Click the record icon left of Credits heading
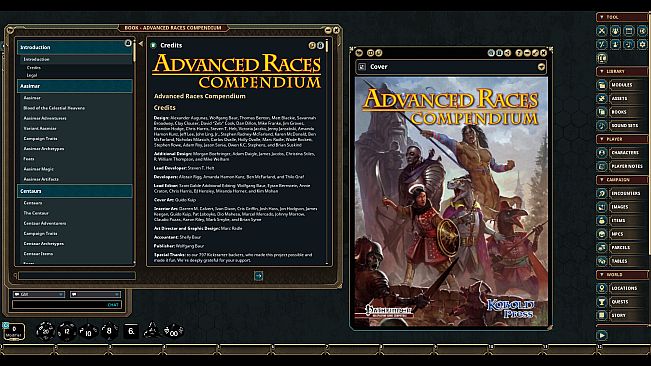Viewport: 651px width, 366px height. tap(153, 45)
